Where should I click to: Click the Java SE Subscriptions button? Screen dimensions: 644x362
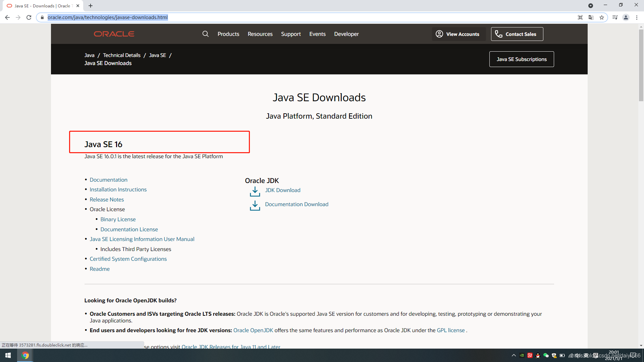pos(521,59)
